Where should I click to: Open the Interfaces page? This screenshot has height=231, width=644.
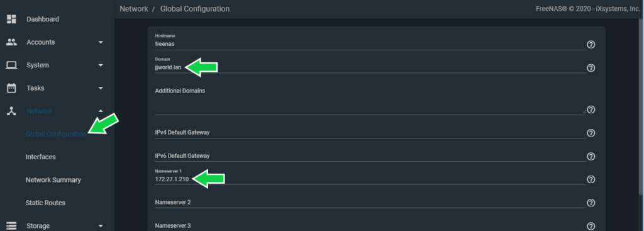coord(41,157)
